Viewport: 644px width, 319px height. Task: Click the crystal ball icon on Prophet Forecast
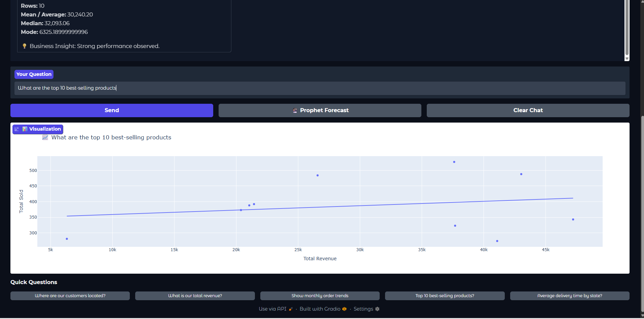(295, 110)
